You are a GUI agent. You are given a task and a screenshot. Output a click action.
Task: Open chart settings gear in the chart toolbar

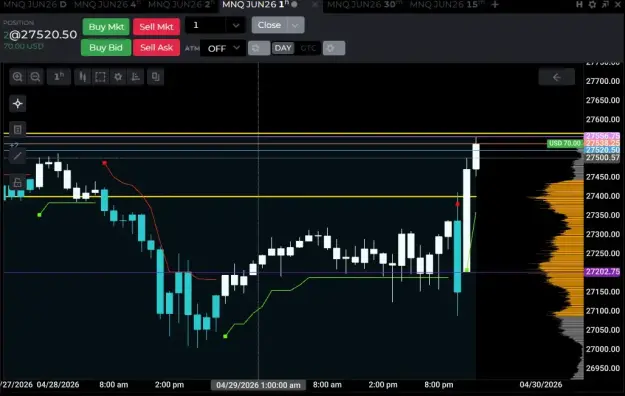pyautogui.click(x=118, y=77)
